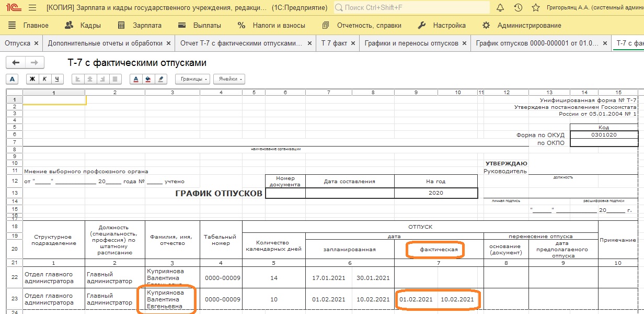Open favorites with the star icon
644x314 pixels.
536,8
